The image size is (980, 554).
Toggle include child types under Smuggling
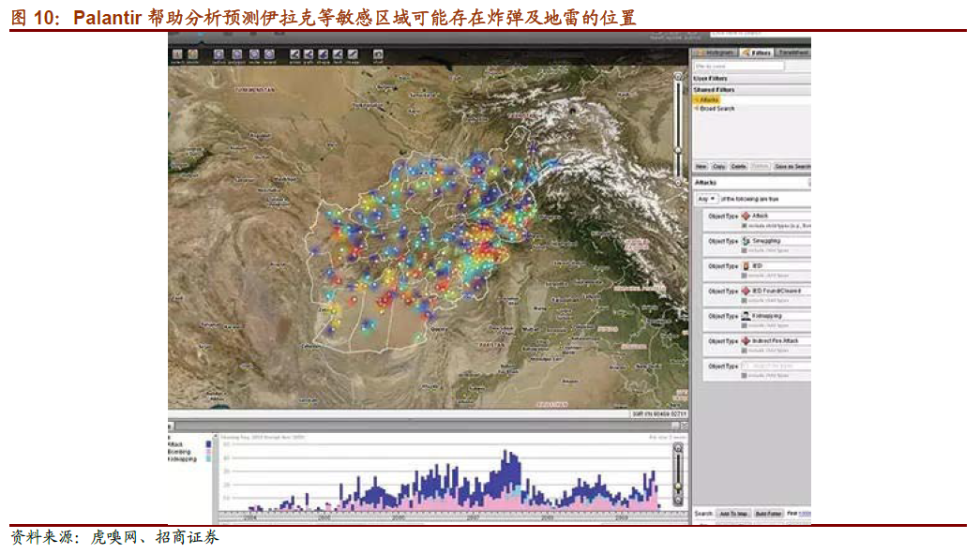point(745,250)
